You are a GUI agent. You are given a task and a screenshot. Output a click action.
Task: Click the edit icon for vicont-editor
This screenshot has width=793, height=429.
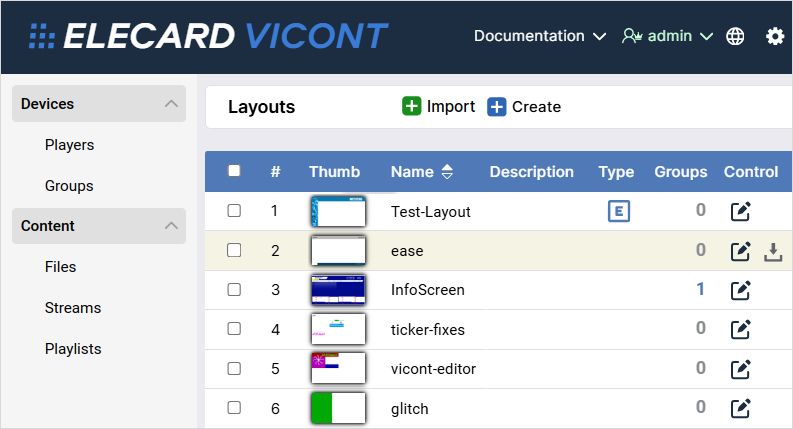click(x=739, y=368)
